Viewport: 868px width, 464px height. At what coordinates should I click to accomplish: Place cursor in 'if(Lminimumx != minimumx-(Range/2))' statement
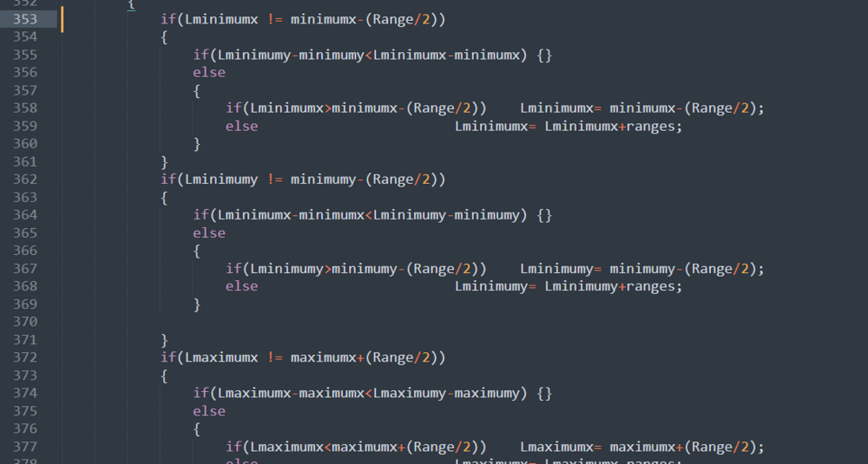(x=303, y=19)
